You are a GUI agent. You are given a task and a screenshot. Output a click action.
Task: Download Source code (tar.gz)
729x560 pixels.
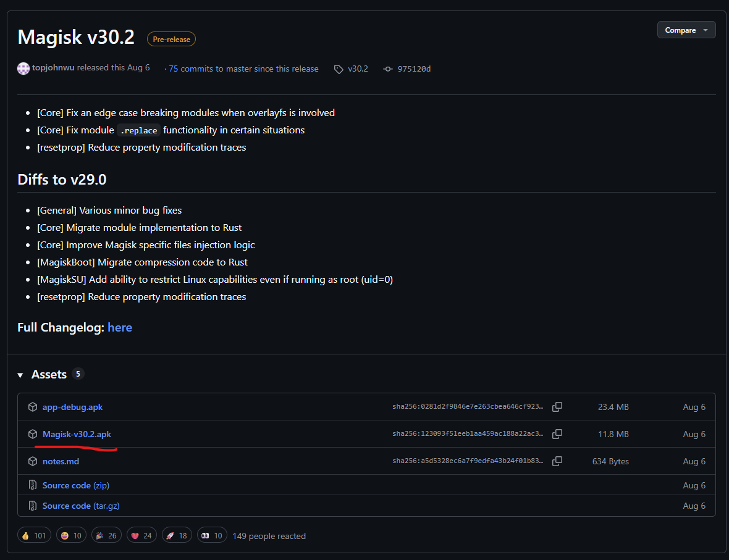(x=81, y=506)
